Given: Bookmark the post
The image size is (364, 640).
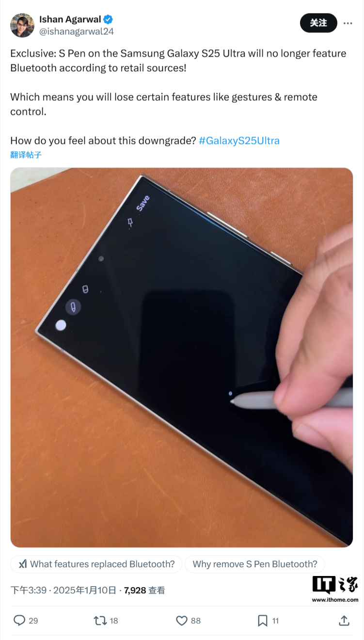Looking at the screenshot, I should pyautogui.click(x=262, y=621).
